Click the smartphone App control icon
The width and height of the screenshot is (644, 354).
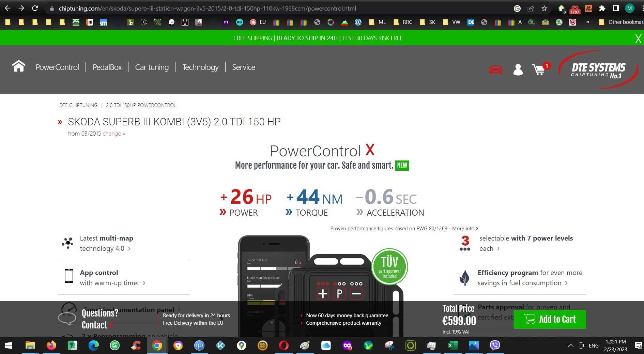click(x=69, y=276)
